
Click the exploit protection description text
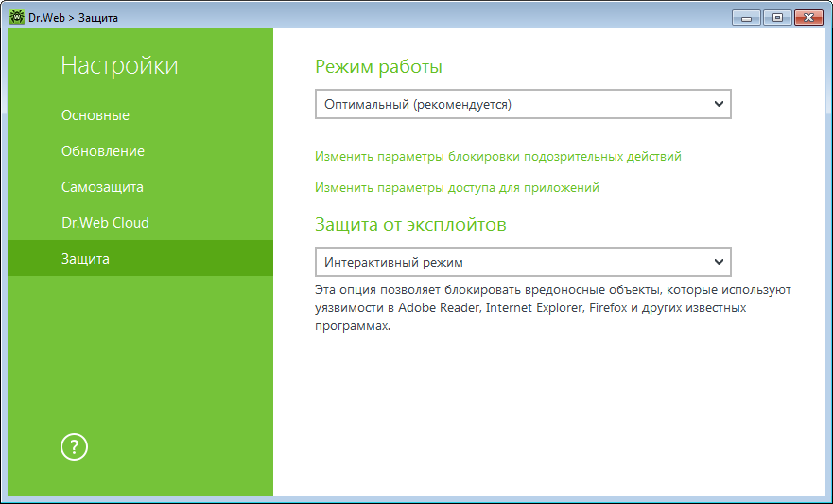tap(553, 308)
